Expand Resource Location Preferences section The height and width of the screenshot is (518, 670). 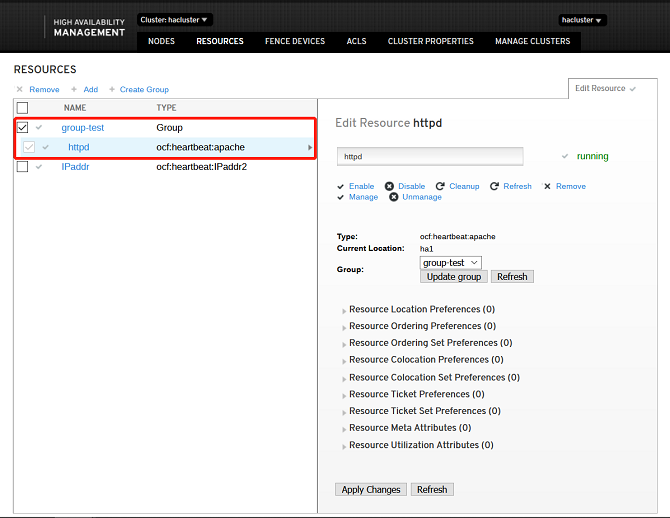(344, 310)
